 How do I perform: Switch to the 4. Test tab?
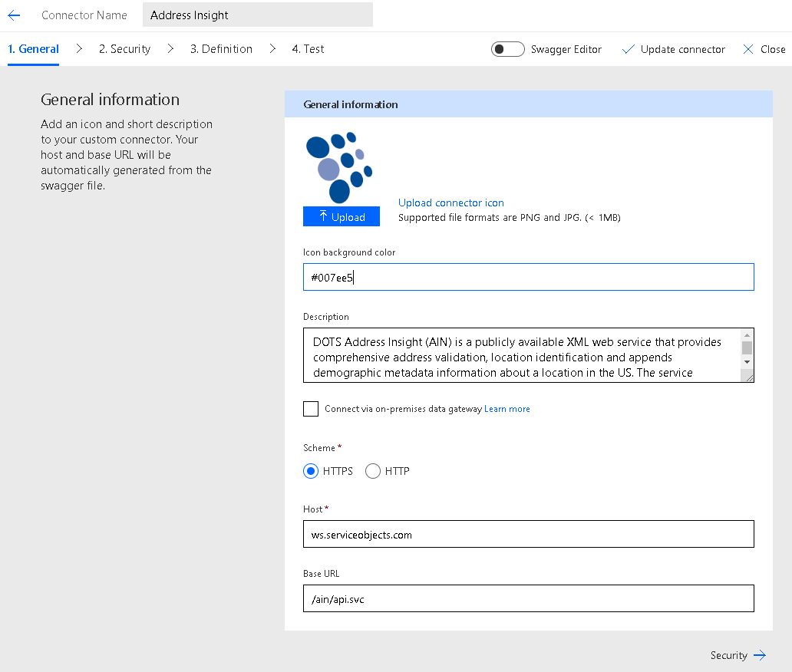click(308, 49)
